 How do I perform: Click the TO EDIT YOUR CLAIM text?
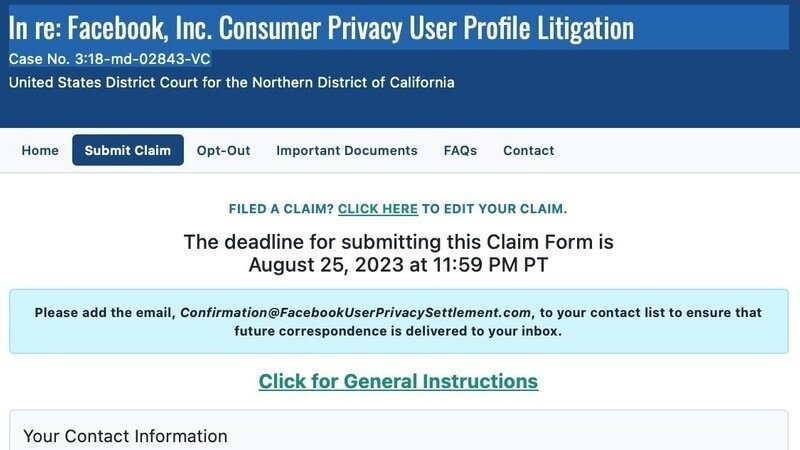[494, 209]
